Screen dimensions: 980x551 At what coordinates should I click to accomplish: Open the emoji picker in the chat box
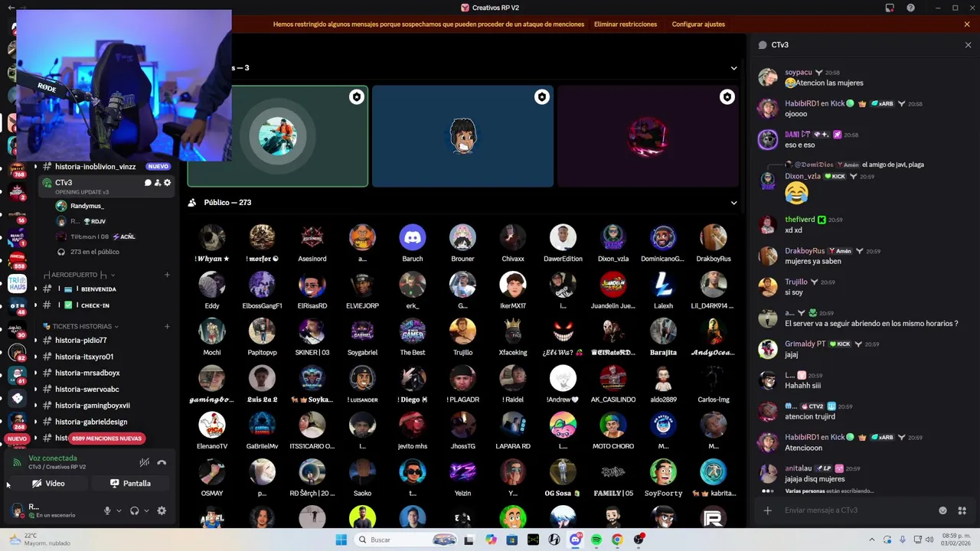(942, 510)
